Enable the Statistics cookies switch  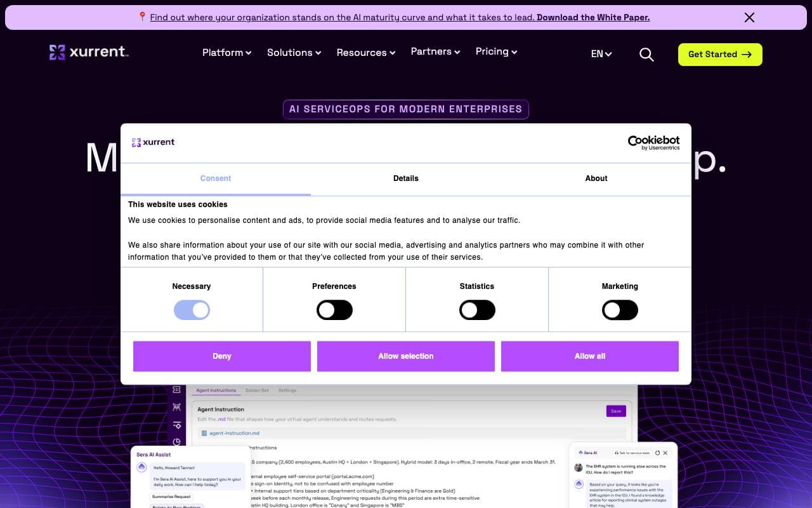(477, 310)
